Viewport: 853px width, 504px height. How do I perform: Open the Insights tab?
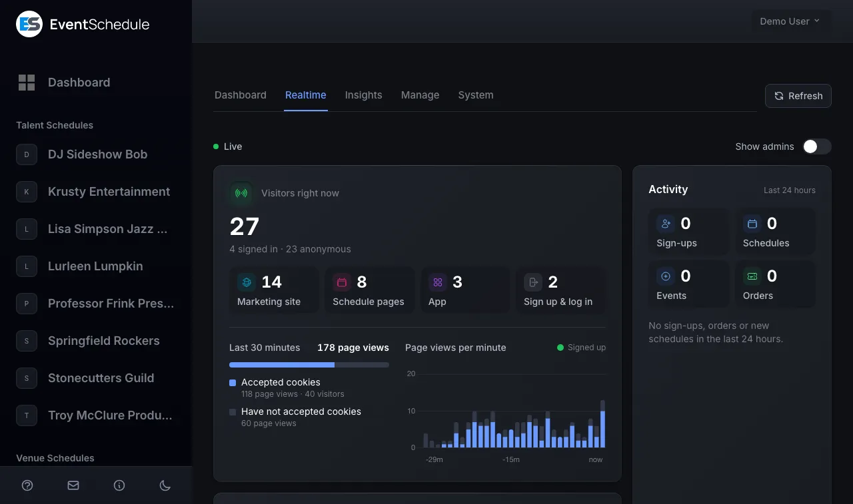point(364,95)
